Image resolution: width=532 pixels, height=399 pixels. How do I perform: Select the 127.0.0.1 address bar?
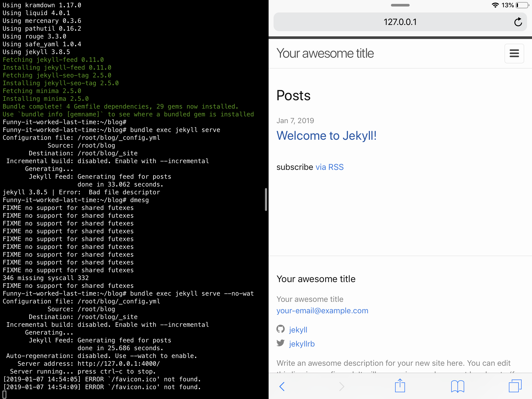(x=400, y=22)
